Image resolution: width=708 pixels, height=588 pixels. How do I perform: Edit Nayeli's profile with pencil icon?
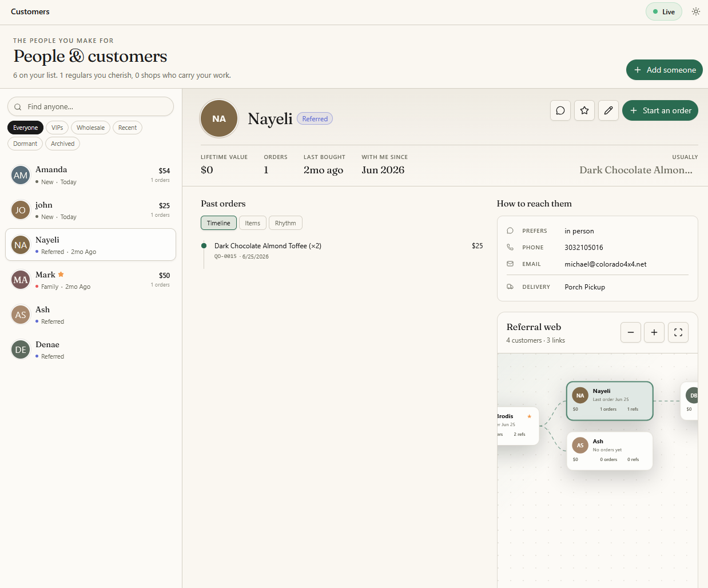click(x=608, y=110)
